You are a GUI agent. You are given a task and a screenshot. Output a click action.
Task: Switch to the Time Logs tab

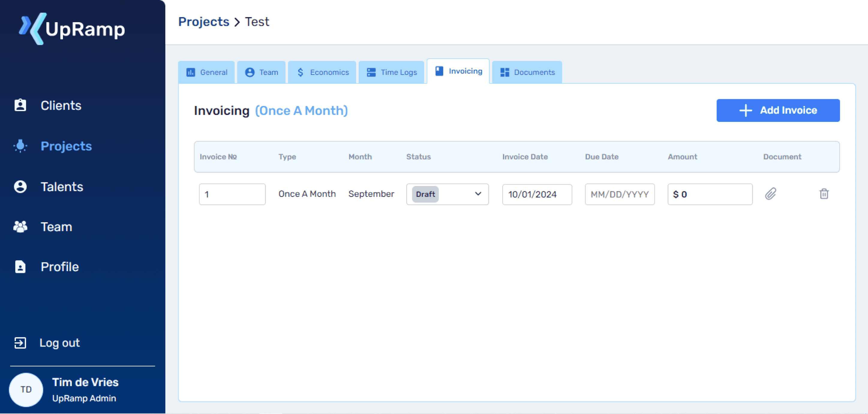point(391,72)
